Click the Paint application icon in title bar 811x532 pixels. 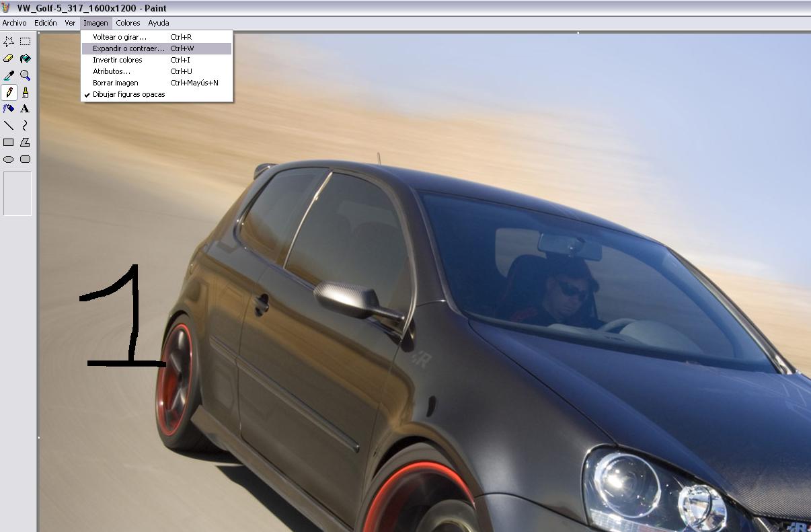click(x=7, y=7)
